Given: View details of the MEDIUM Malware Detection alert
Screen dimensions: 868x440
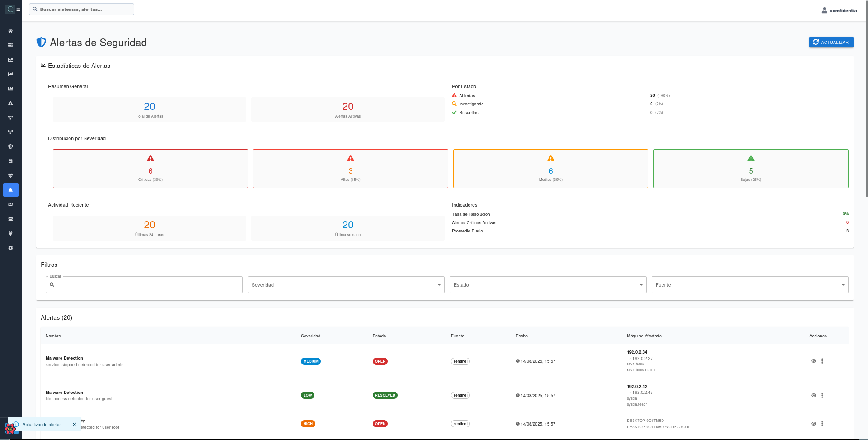Looking at the screenshot, I should (813, 361).
